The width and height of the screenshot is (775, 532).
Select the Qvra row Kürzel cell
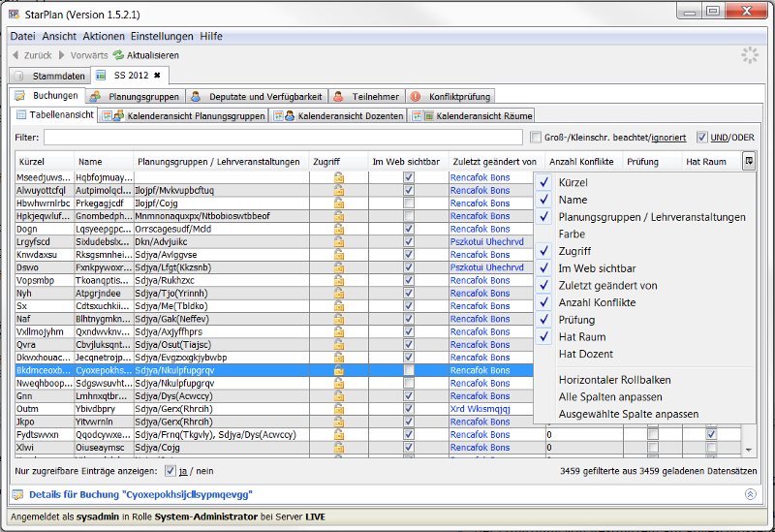coord(45,345)
